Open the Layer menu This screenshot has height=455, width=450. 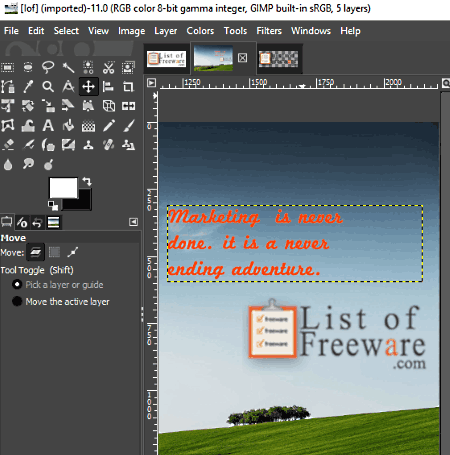coord(165,31)
